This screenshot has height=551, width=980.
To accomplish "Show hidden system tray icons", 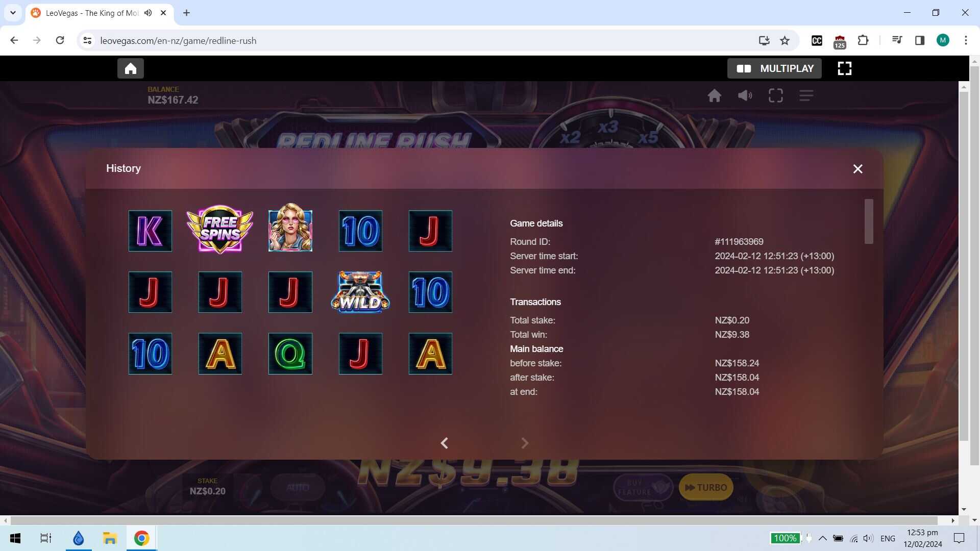I will 822,538.
